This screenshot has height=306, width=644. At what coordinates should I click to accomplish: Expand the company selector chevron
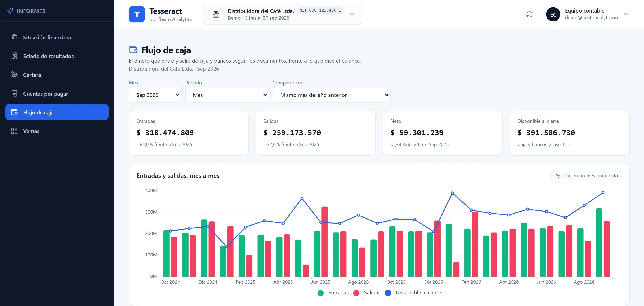(x=352, y=14)
